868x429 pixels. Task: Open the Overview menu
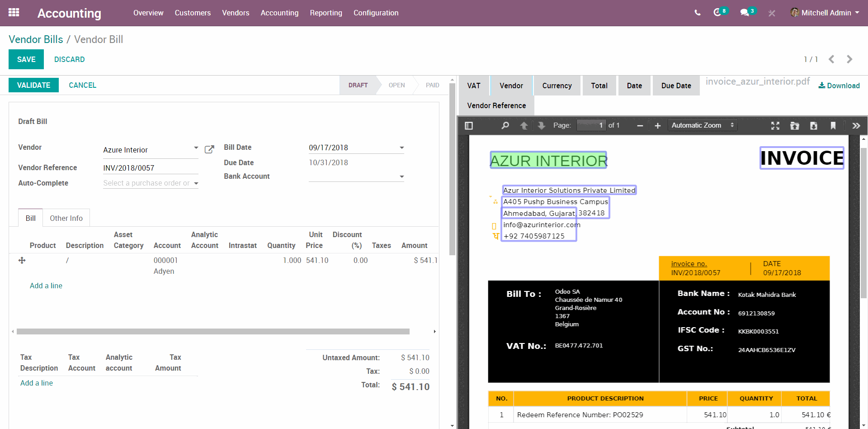pyautogui.click(x=148, y=13)
